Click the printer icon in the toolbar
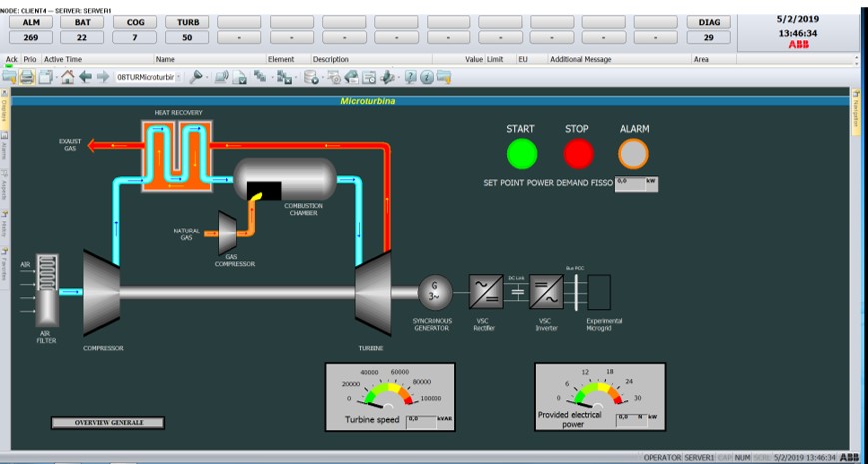This screenshot has width=868, height=464. (28, 77)
